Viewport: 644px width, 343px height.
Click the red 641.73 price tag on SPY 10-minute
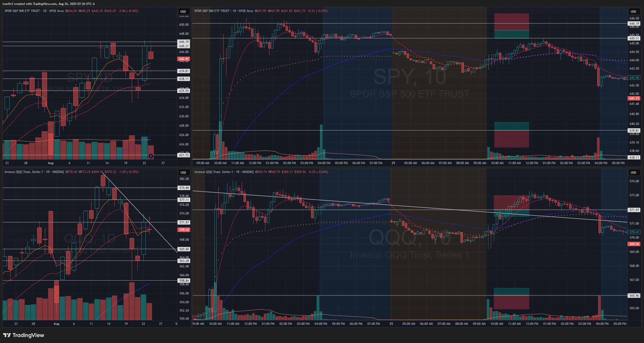click(x=634, y=98)
